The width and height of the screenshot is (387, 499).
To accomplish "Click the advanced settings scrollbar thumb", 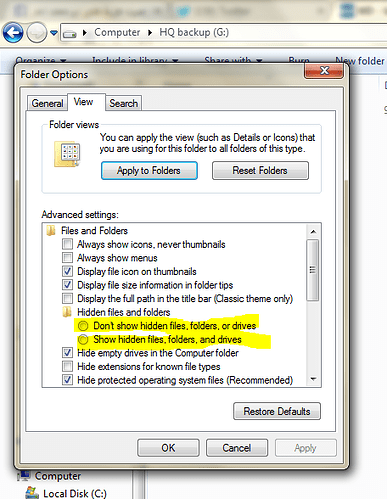I will pyautogui.click(x=313, y=270).
